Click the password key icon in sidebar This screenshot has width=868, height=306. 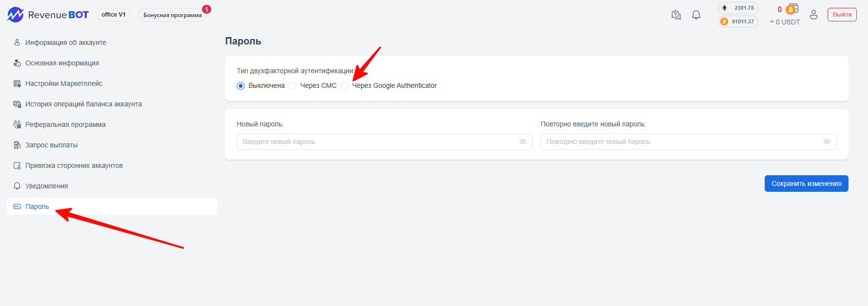[x=17, y=206]
